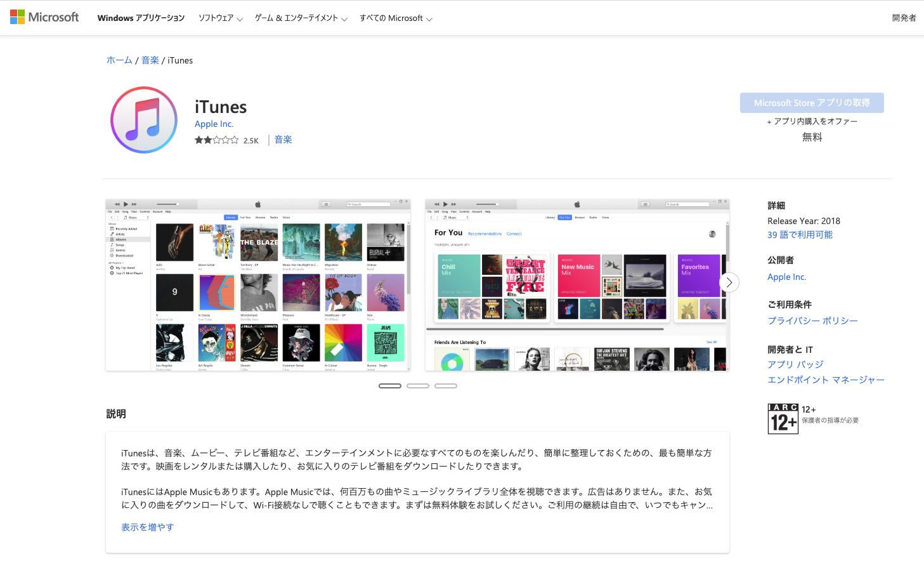
Task: Open the Library screenshot thumbnail
Action: coord(258,285)
